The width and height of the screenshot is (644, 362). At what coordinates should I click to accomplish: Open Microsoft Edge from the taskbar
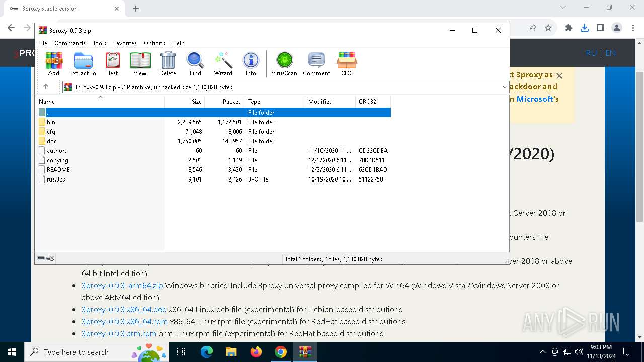tap(207, 352)
